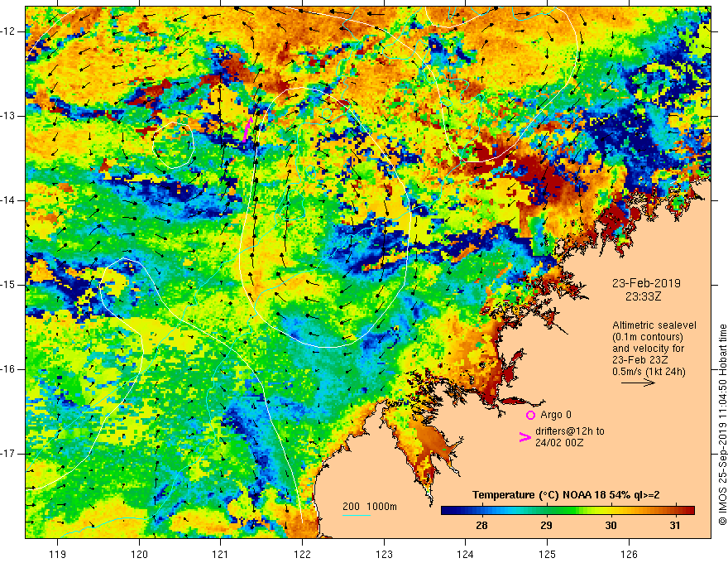
Task: Click the 'Argo 0' label
Action: [x=556, y=415]
